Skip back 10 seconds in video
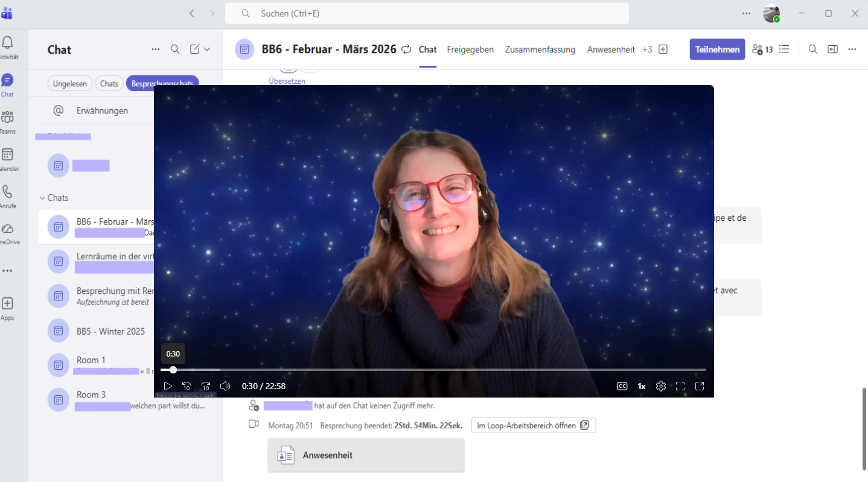 coord(187,386)
